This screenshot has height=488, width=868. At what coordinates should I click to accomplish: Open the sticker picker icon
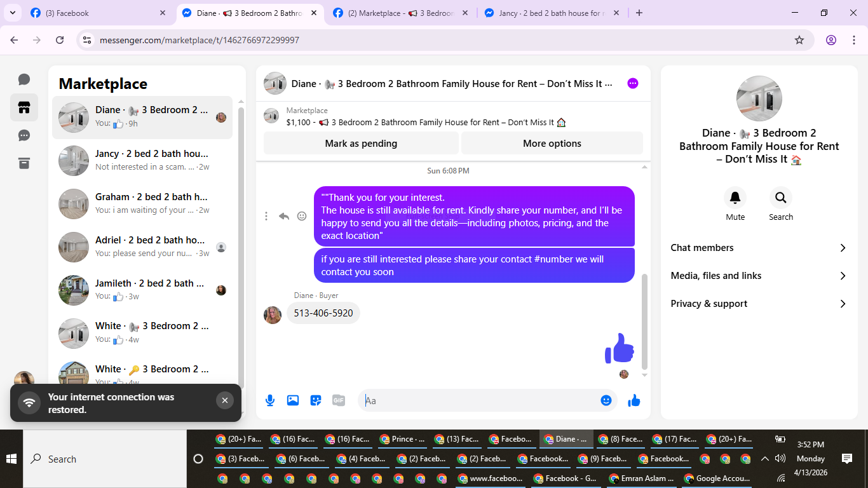coord(316,400)
